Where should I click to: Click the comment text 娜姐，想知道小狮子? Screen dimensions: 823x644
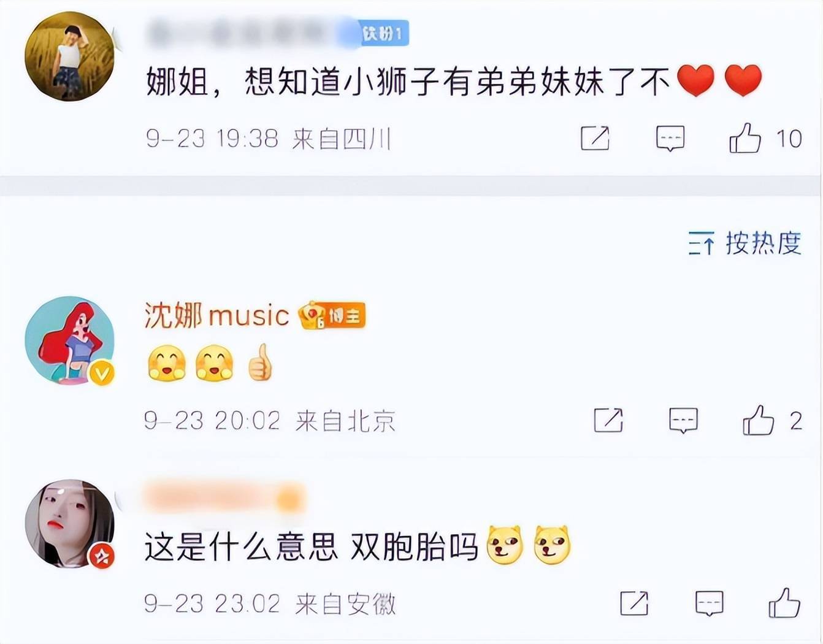(x=408, y=82)
